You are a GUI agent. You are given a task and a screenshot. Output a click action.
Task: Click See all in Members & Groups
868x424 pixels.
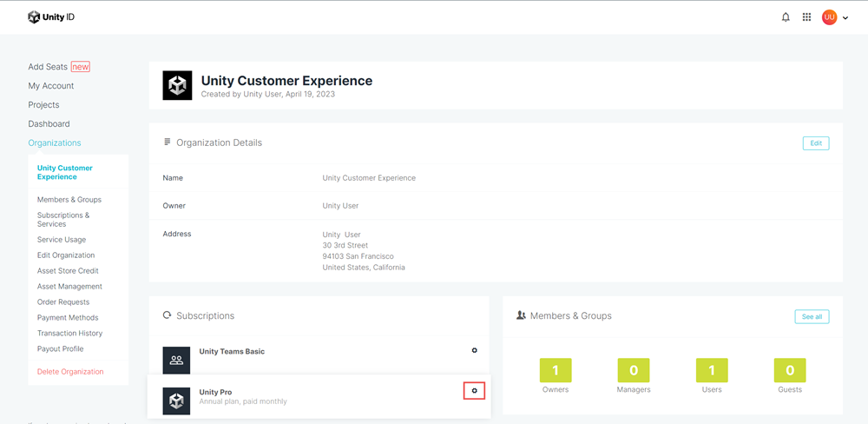coord(812,316)
